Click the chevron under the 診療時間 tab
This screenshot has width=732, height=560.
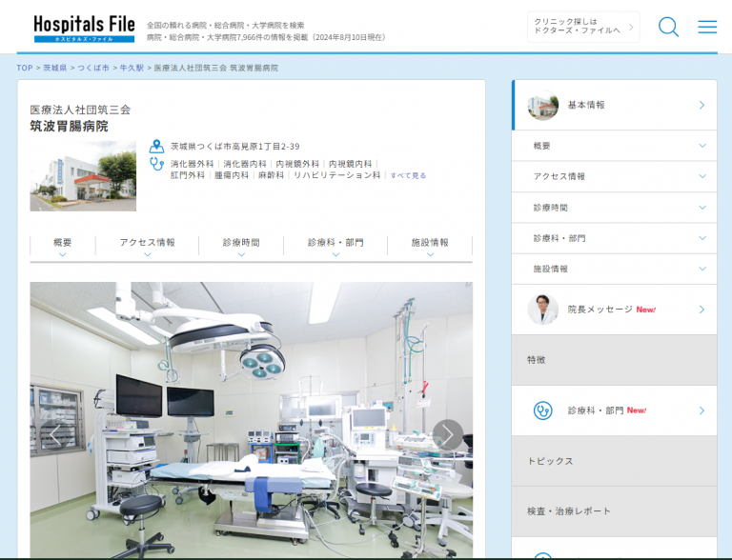241,255
